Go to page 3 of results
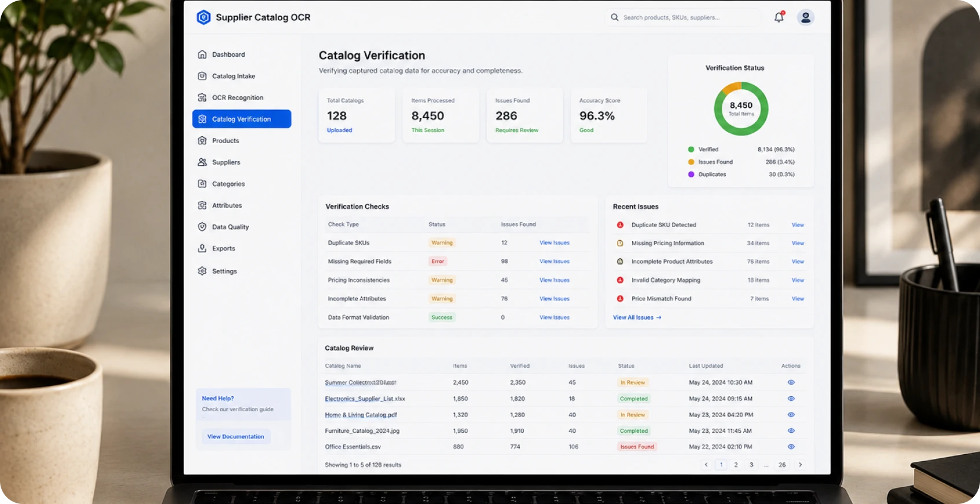The width and height of the screenshot is (980, 504). tap(751, 465)
